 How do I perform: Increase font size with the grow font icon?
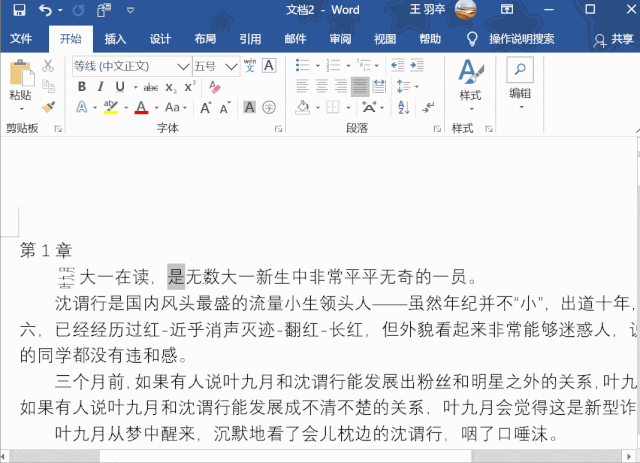pos(206,108)
